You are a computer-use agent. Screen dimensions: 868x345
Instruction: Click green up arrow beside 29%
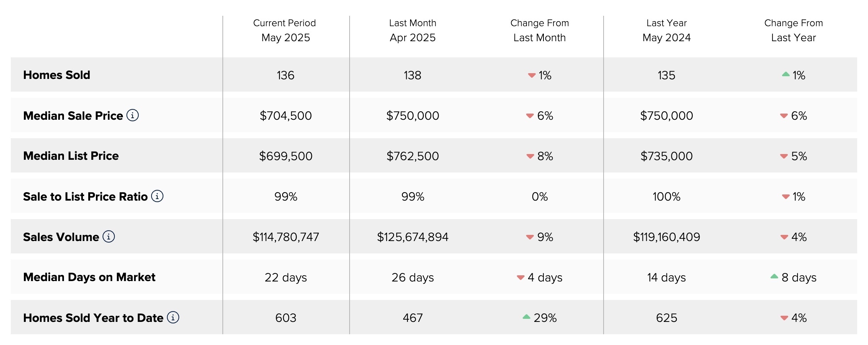(x=527, y=317)
